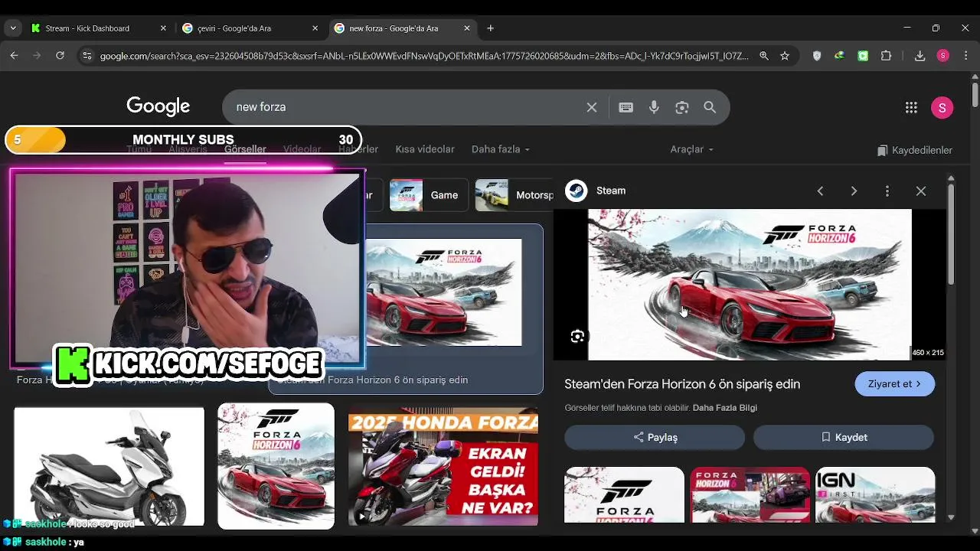Bookmark this page with star icon
Screen dimensions: 980x551
[x=785, y=56]
